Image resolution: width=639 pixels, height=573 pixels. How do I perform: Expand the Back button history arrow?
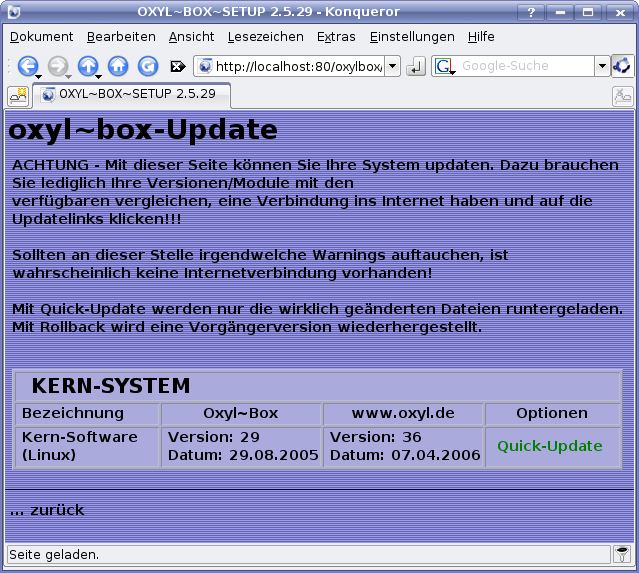(38, 77)
